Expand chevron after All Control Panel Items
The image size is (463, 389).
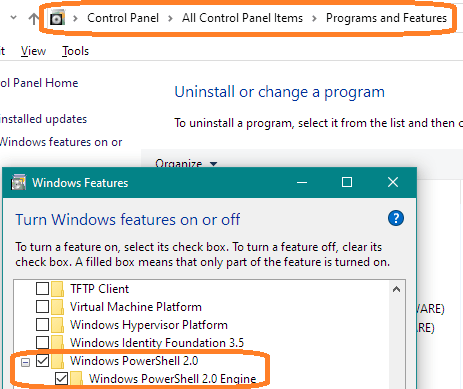coord(314,18)
